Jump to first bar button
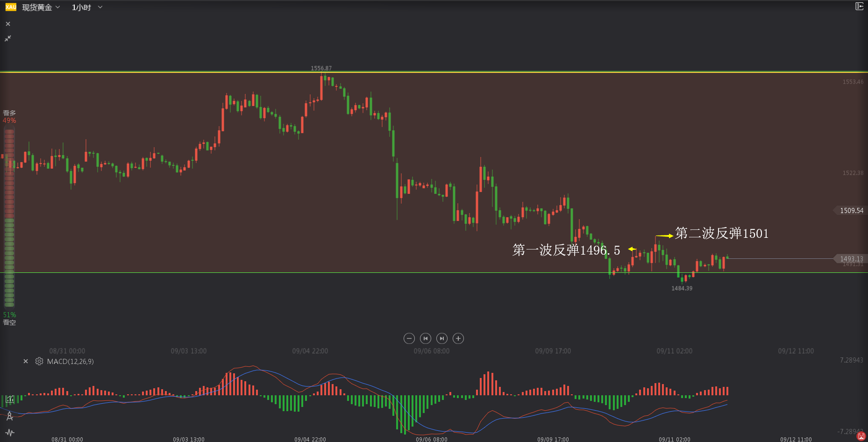The width and height of the screenshot is (868, 442). [426, 338]
